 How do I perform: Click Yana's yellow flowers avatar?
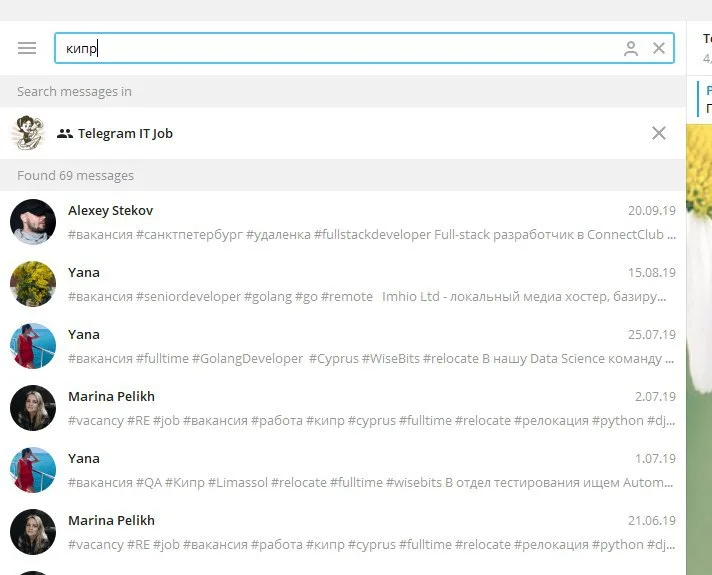pos(33,284)
